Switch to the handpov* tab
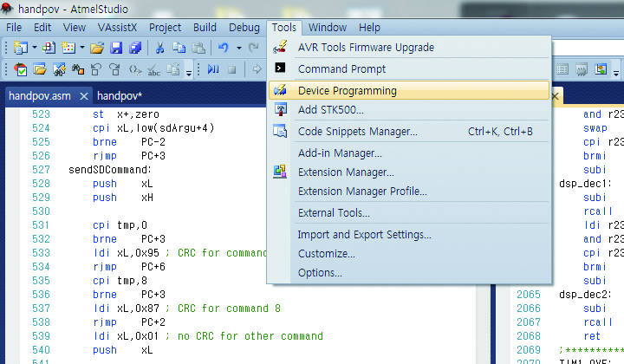This screenshot has width=624, height=364. (120, 96)
